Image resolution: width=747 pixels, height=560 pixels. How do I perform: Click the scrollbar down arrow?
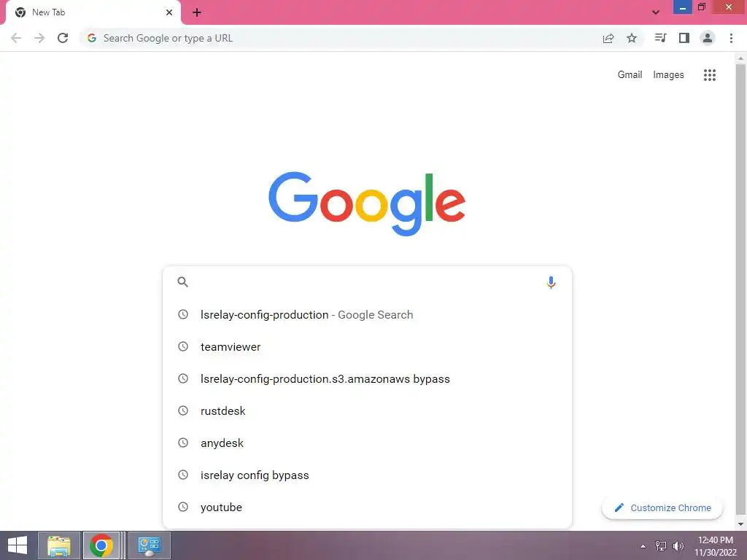[x=740, y=524]
